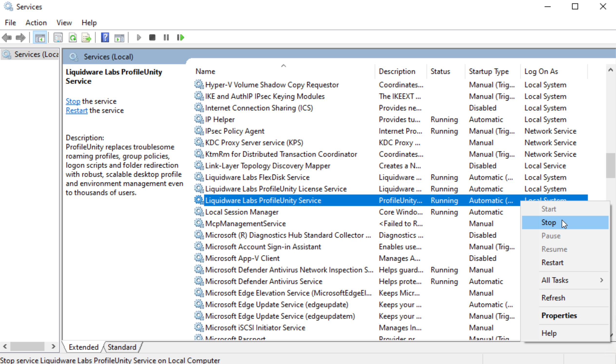616x364 pixels.
Task: Click the Pause Service toolbar icon
Action: coord(166,37)
